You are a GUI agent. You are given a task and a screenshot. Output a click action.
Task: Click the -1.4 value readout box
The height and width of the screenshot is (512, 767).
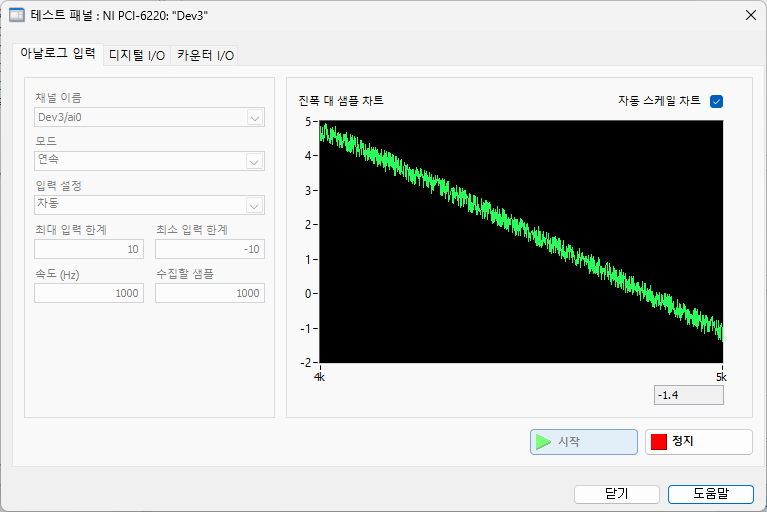pyautogui.click(x=689, y=395)
